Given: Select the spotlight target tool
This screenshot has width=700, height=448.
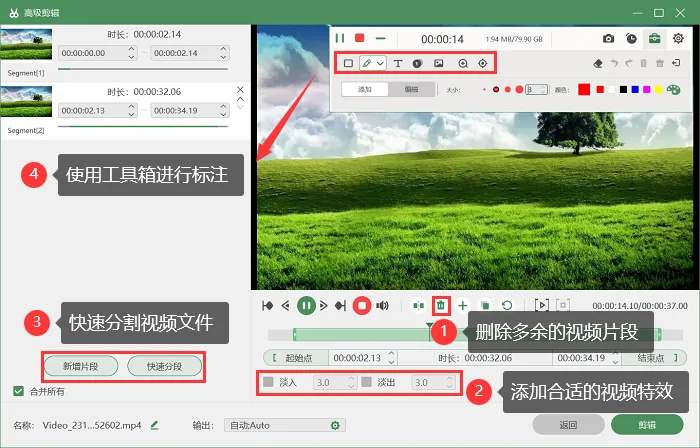Looking at the screenshot, I should pos(483,63).
